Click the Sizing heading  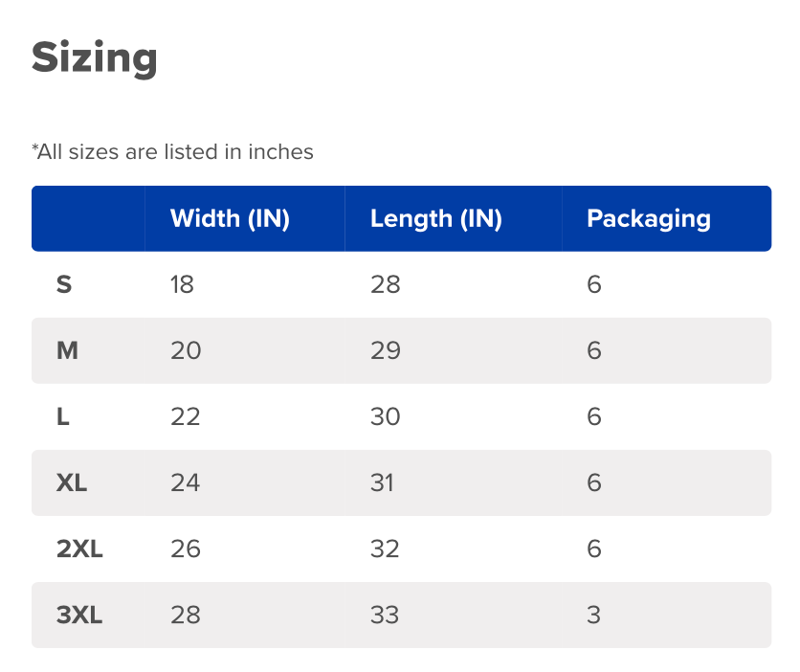pos(95,58)
